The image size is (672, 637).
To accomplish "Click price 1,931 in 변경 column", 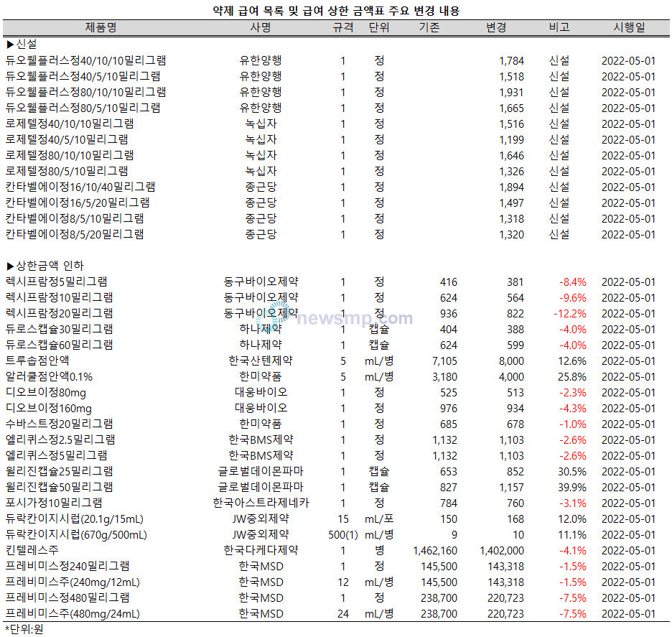I will coord(511,92).
